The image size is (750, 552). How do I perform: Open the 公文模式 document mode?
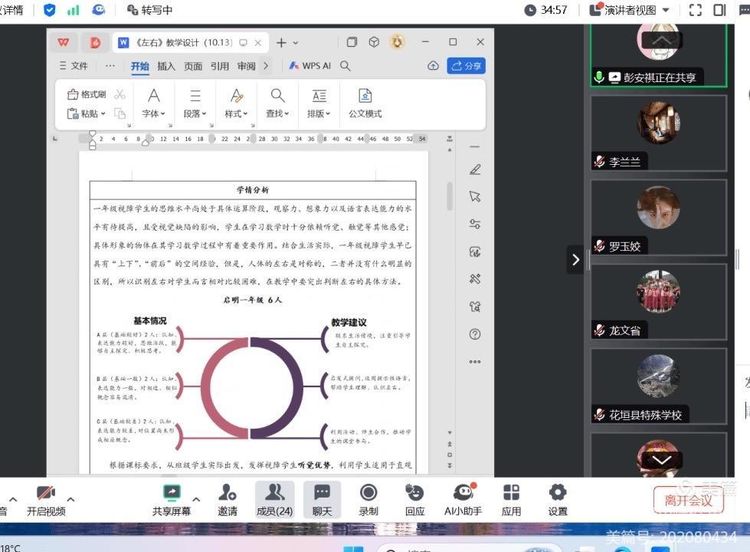click(x=365, y=103)
